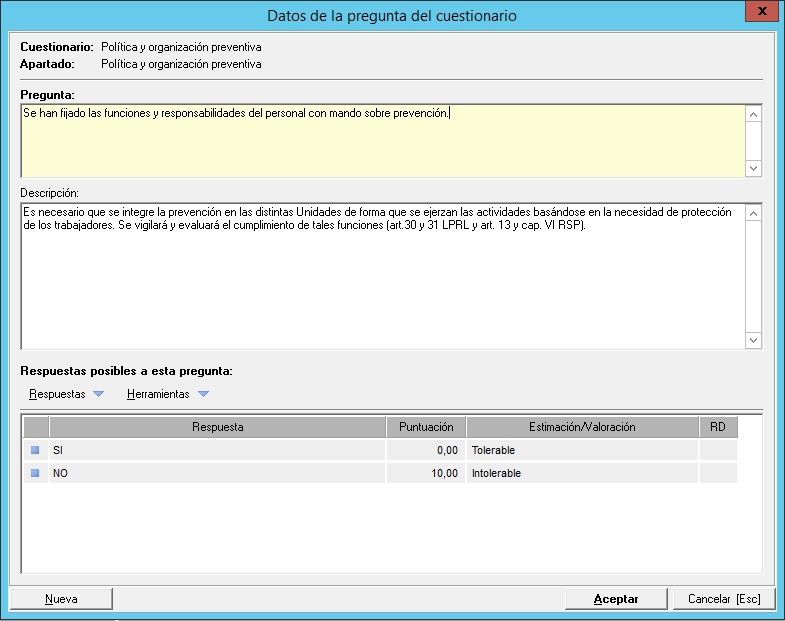
Task: Click the blue arrow next to Herramientas
Action: click(203, 394)
